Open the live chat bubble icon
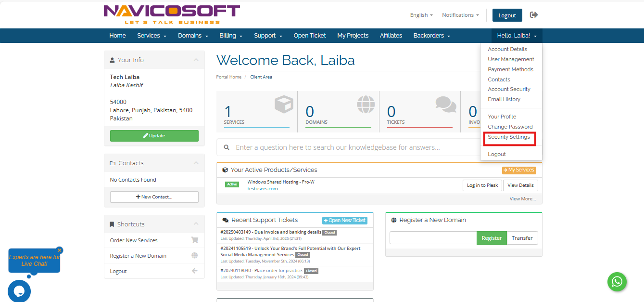Viewport: 644px width, 302px height. coord(19,291)
